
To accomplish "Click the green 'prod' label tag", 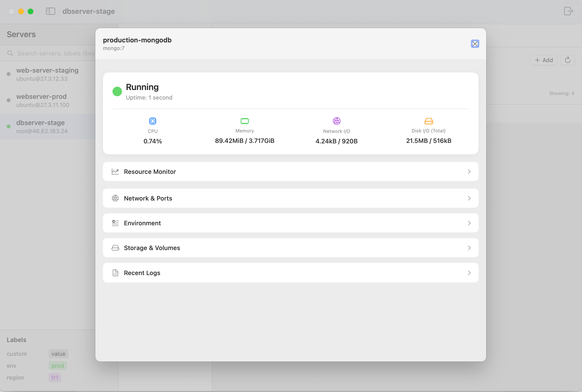I will pos(57,366).
